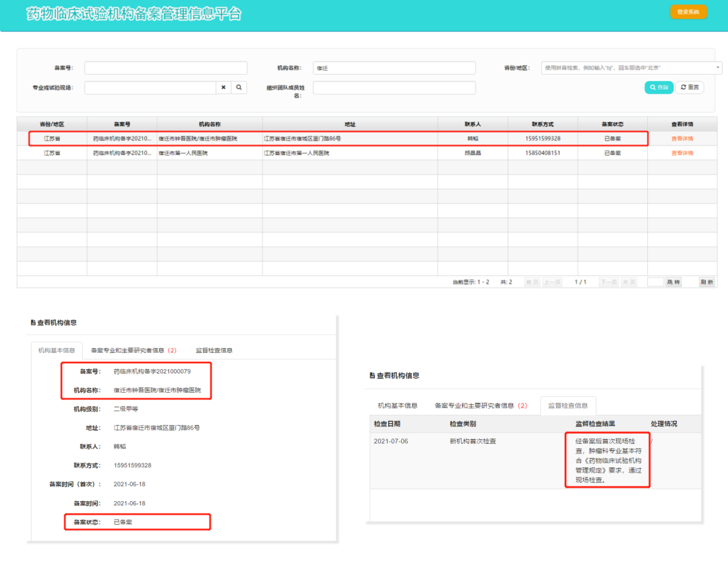Click the 组织团队成员姓名 input field

[394, 88]
